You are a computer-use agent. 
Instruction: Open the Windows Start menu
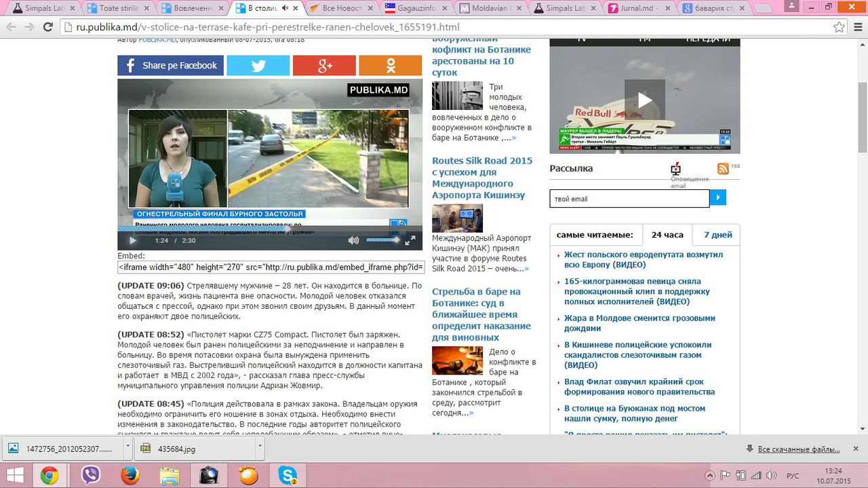(15, 475)
